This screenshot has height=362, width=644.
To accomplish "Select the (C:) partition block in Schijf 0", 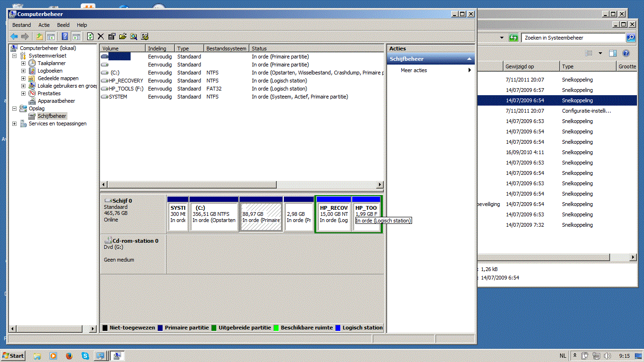I will [214, 217].
